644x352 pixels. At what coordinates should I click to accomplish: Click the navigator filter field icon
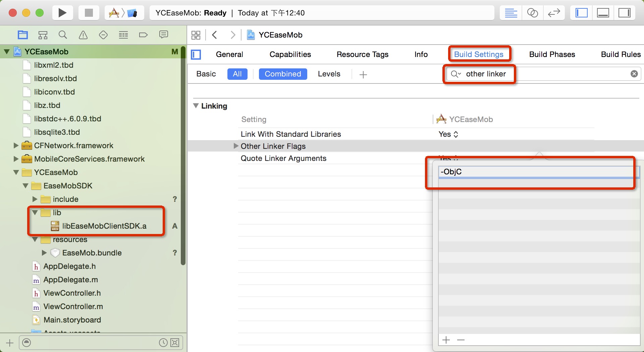click(26, 343)
